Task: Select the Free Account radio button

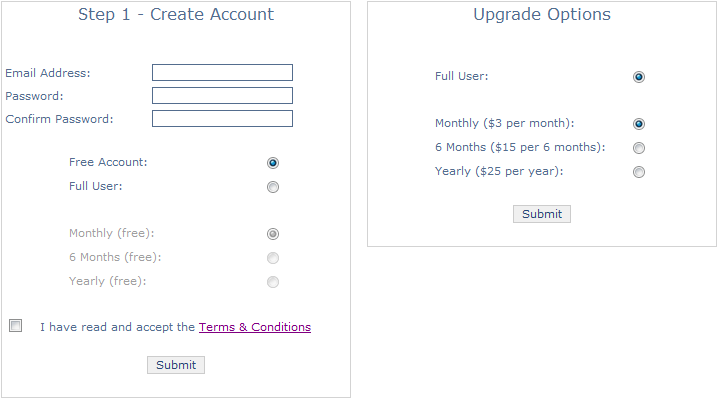Action: (273, 163)
